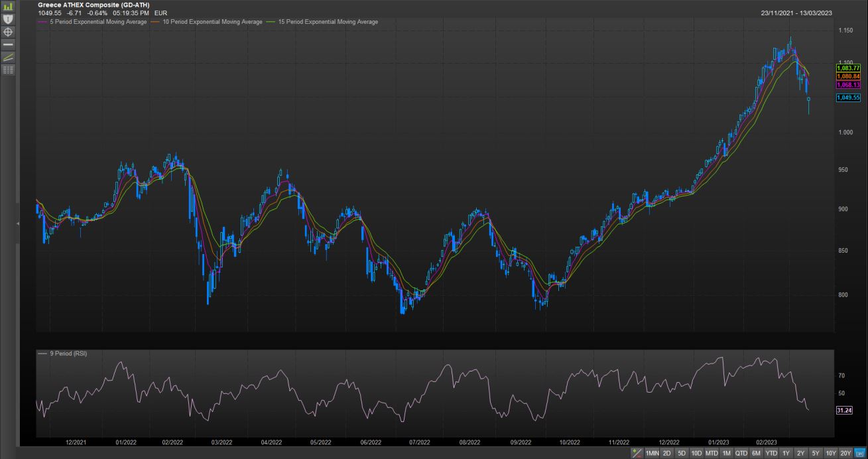Select the trend line drawing tool
868x459 pixels.
[9, 57]
